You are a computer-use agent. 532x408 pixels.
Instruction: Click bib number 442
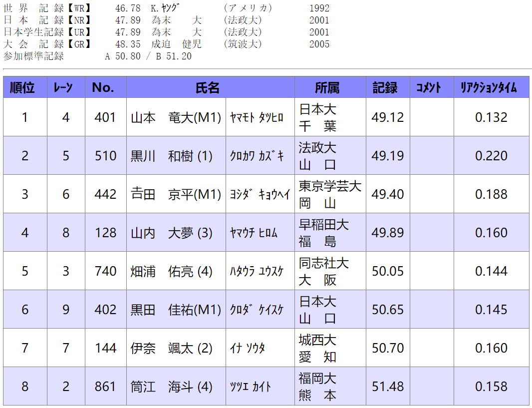[x=105, y=194]
